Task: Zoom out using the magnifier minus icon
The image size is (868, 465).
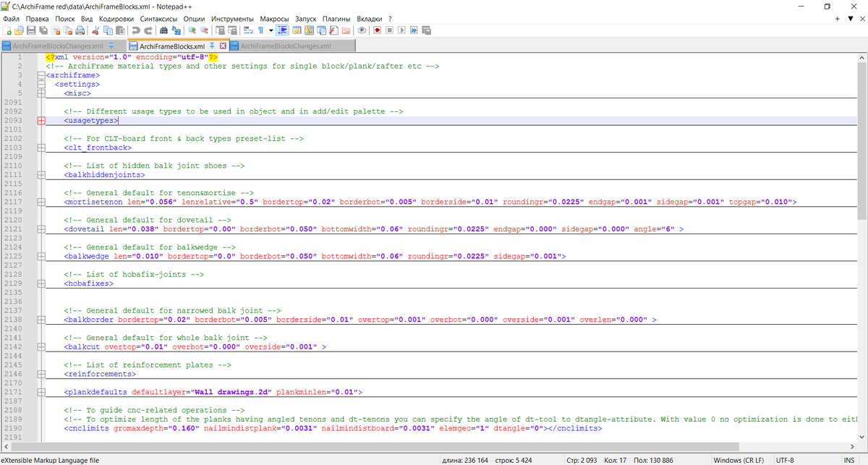Action: [x=204, y=30]
